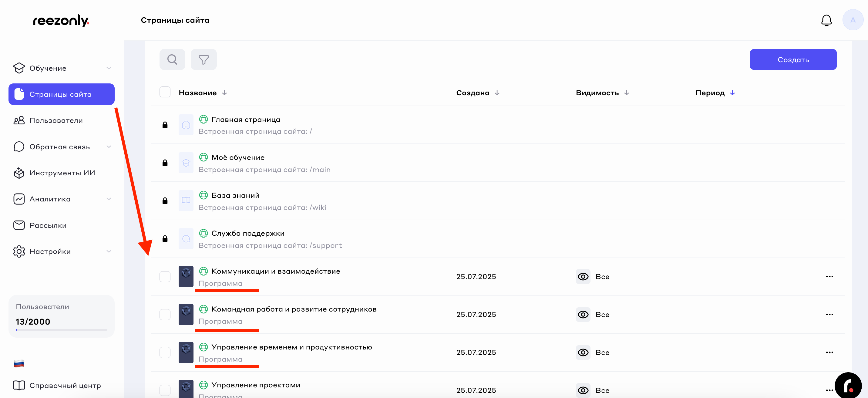Open three-dots menu for Коммуникации и взаимодействие

829,277
